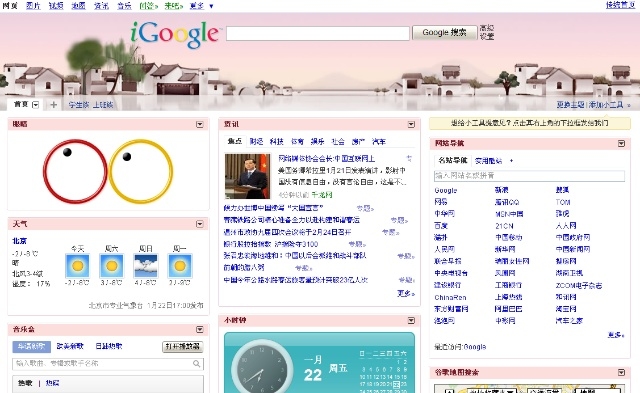Image resolution: width=640 pixels, height=393 pixels.
Task: Select the 名站导航 tab in site navigation
Action: (x=453, y=160)
